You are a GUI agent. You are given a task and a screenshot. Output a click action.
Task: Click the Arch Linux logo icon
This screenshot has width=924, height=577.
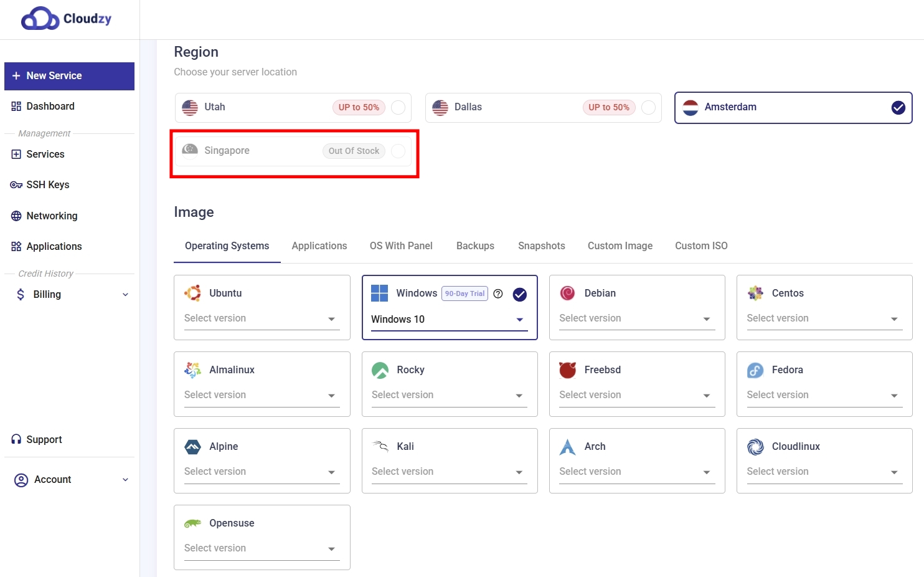pos(567,447)
